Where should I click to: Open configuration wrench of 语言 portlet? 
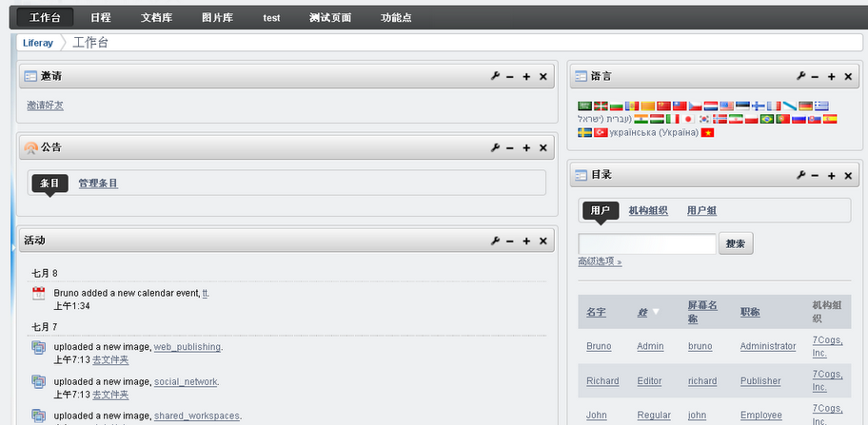800,76
